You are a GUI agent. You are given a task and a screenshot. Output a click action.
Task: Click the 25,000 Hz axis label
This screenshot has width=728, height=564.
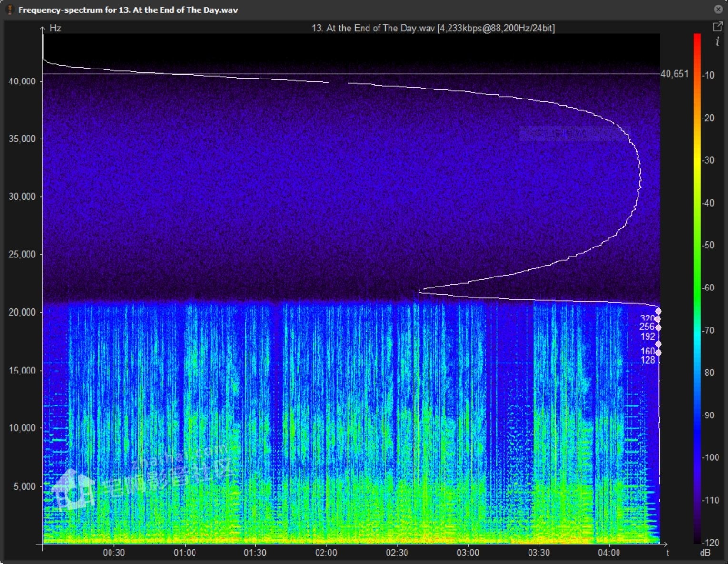(22, 255)
